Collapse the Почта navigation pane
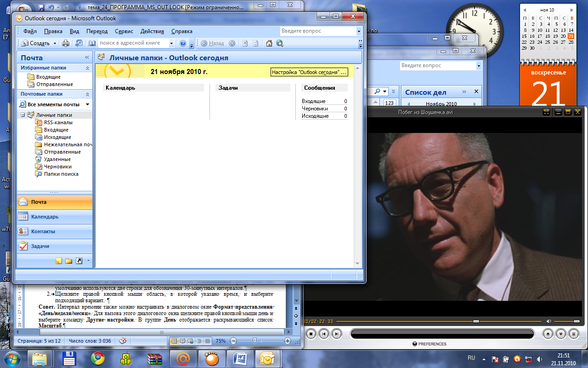This screenshot has width=588, height=368. click(87, 57)
